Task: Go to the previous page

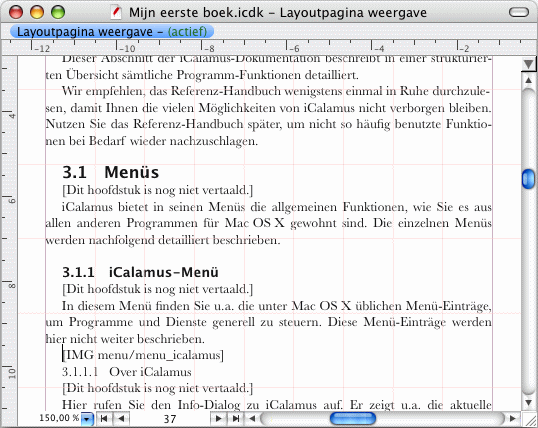Action: [x=120, y=418]
